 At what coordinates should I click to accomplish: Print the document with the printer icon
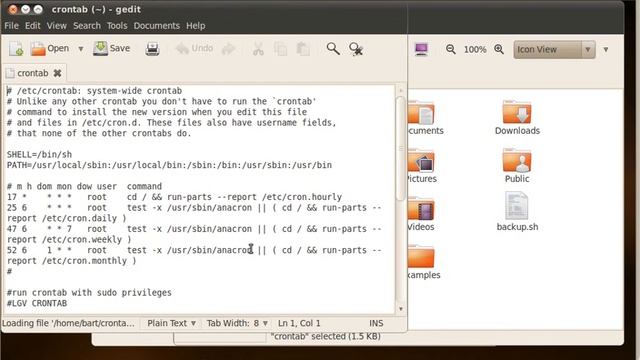[152, 49]
